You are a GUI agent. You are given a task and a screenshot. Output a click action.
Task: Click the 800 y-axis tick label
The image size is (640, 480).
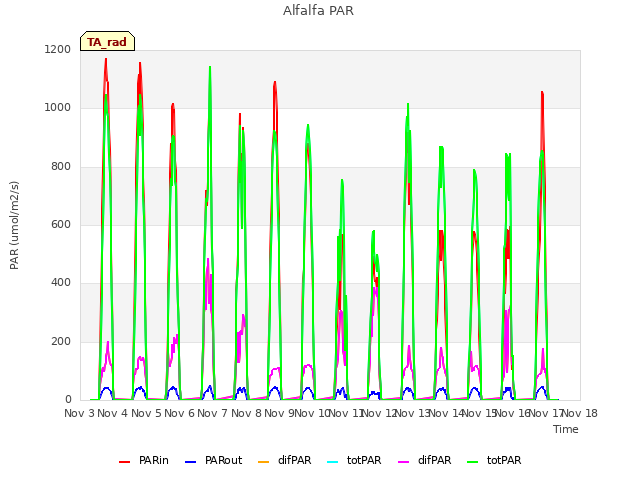(61, 167)
